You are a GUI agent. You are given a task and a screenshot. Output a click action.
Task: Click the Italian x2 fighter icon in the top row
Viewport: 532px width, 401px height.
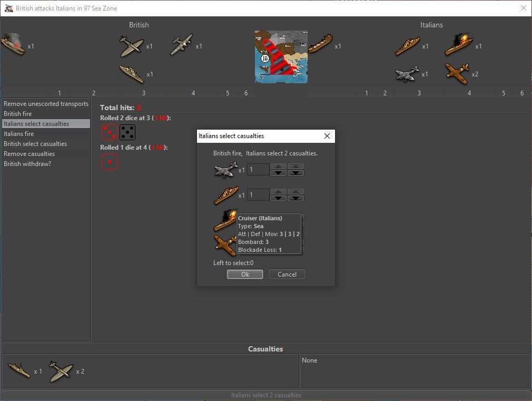(x=456, y=73)
